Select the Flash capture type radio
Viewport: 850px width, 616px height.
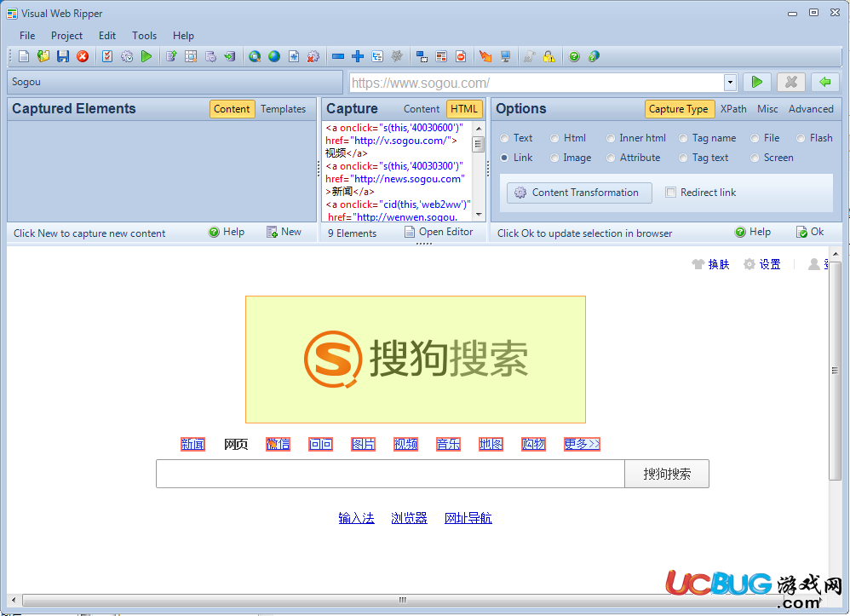[x=801, y=138]
